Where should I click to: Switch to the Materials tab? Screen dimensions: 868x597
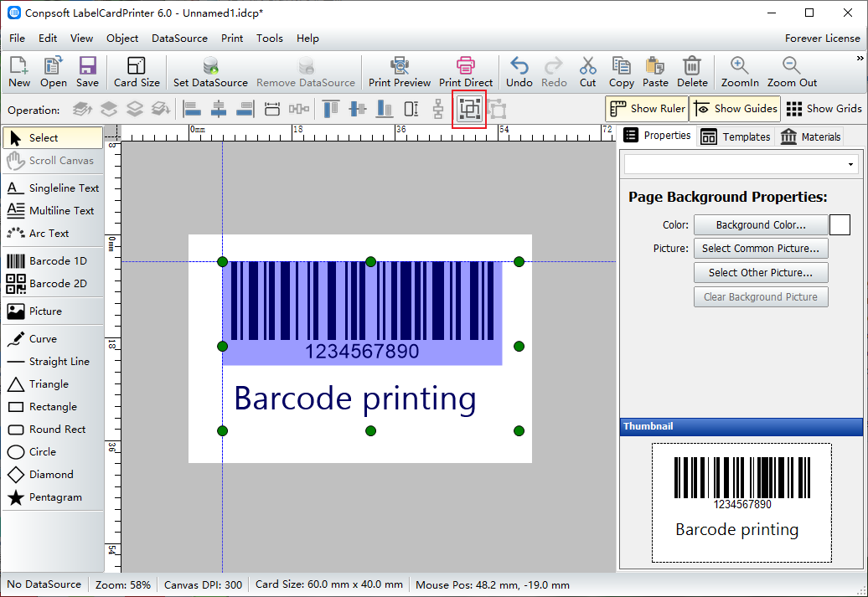[x=810, y=136]
